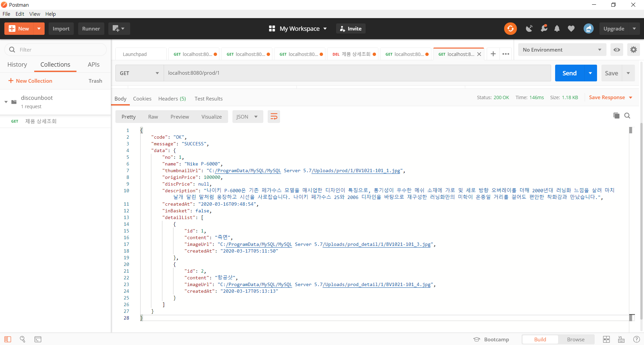Open the GET 제품 상세조회 request in sidebar

coord(55,121)
